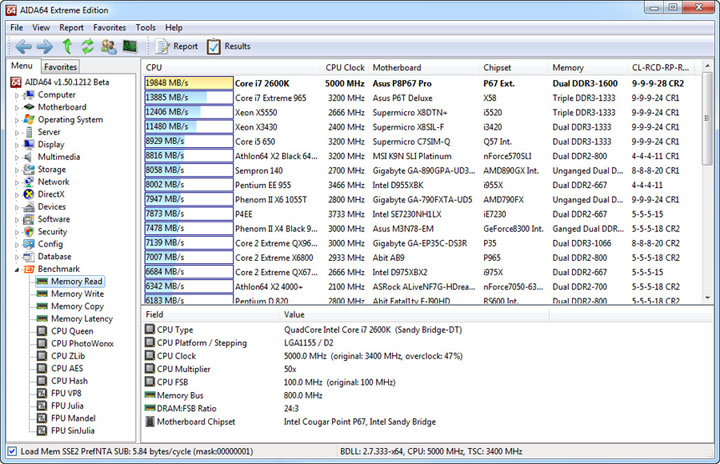Select the Memory Write benchmark
Screen dimensions: 720x464
coord(77,294)
